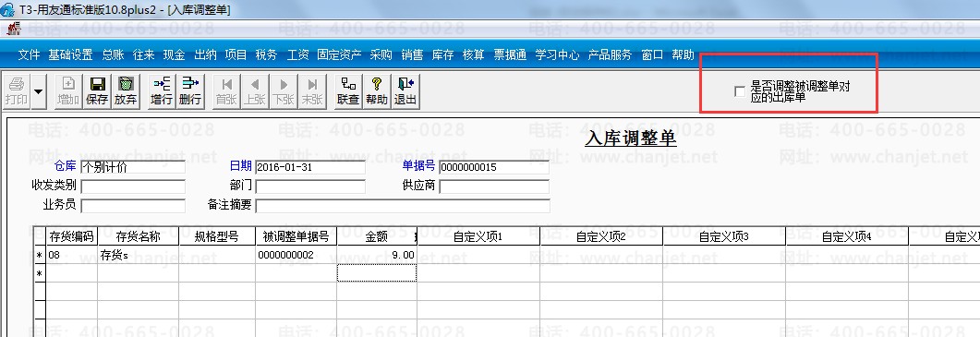Open the 出纳 menu
The height and width of the screenshot is (337, 980).
pyautogui.click(x=205, y=55)
